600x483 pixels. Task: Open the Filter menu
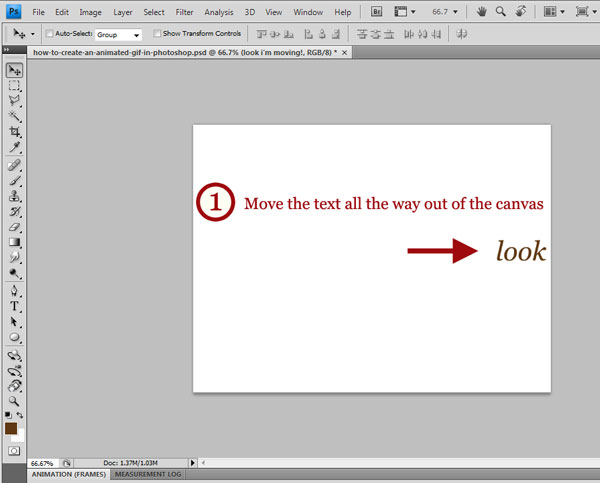pyautogui.click(x=184, y=12)
